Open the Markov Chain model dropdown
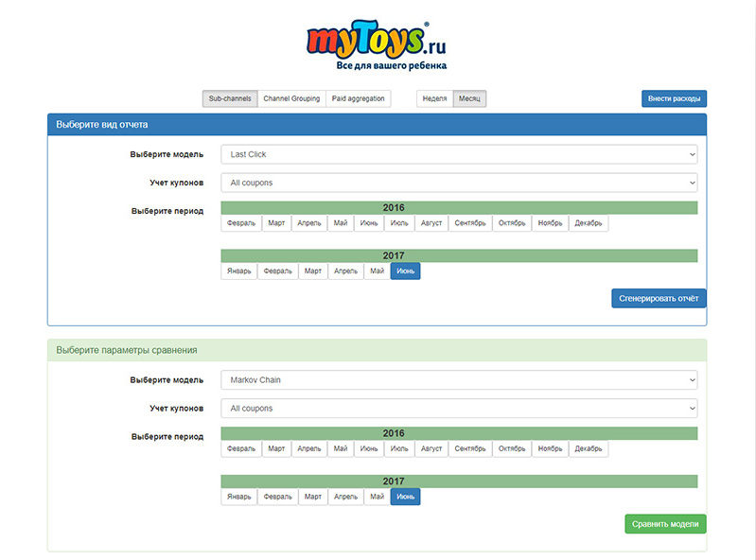Viewport: 756px width, 560px height. pyautogui.click(x=459, y=380)
